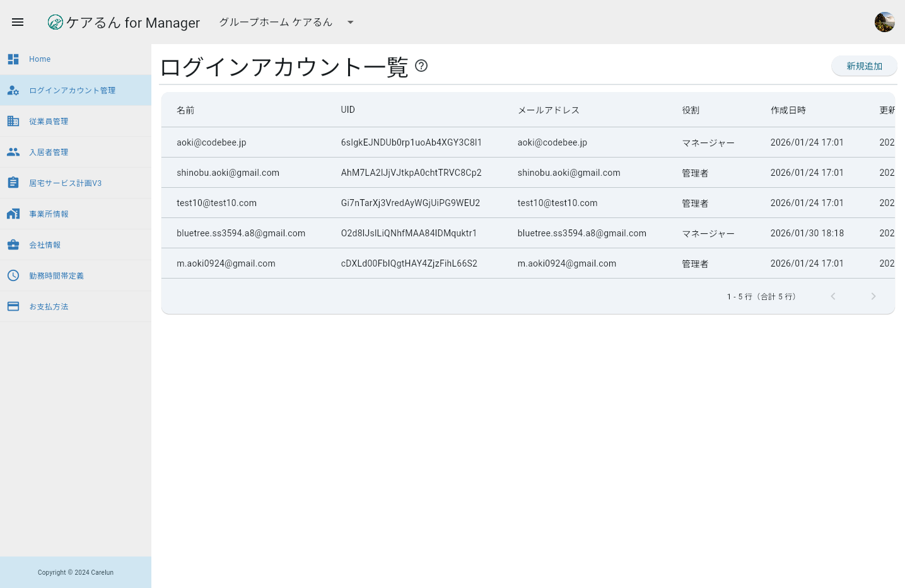
Task: Select the 居宅サービス計画V3 clipboard icon
Action: (x=13, y=183)
